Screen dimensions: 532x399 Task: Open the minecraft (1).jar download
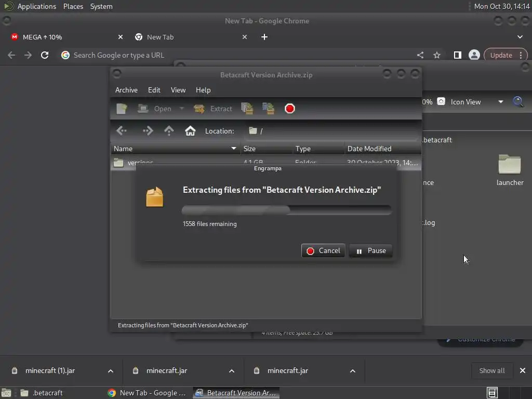pos(50,371)
